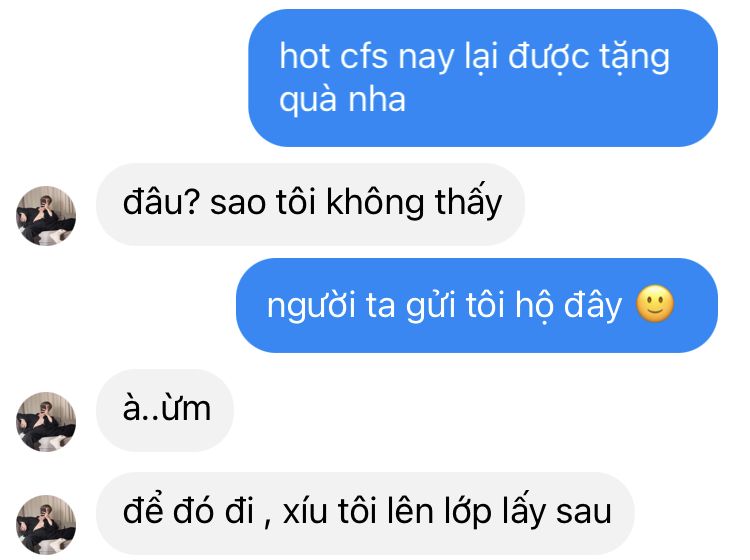The height and width of the screenshot is (560, 750).
Task: Open sender avatar beside "đâu? sao tôi không thấy"
Action: 46,216
